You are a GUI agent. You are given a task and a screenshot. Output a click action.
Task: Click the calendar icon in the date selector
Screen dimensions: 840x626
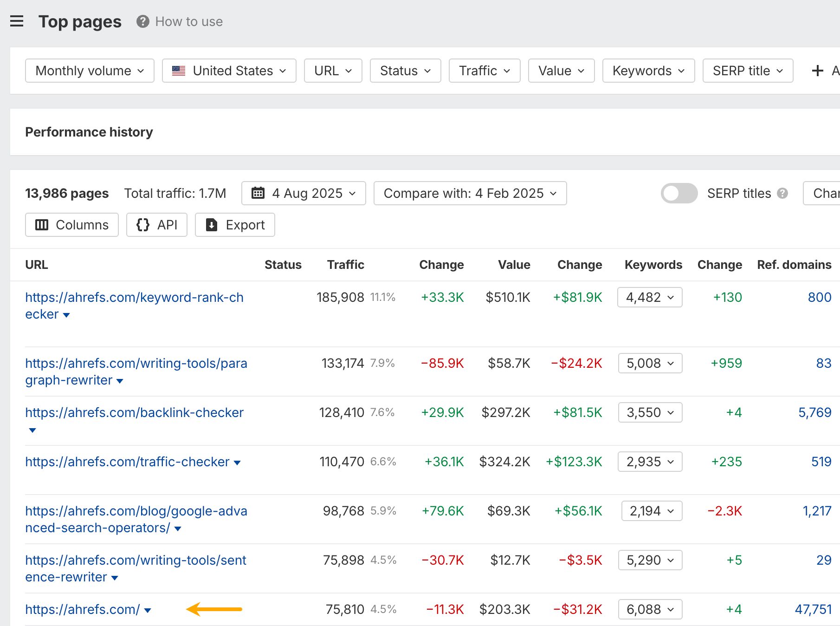coord(258,193)
